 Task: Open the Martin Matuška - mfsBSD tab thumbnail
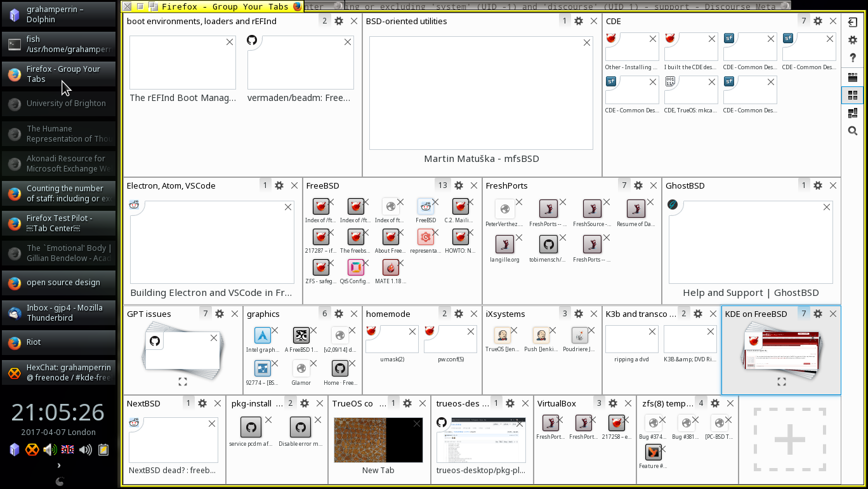tap(482, 93)
